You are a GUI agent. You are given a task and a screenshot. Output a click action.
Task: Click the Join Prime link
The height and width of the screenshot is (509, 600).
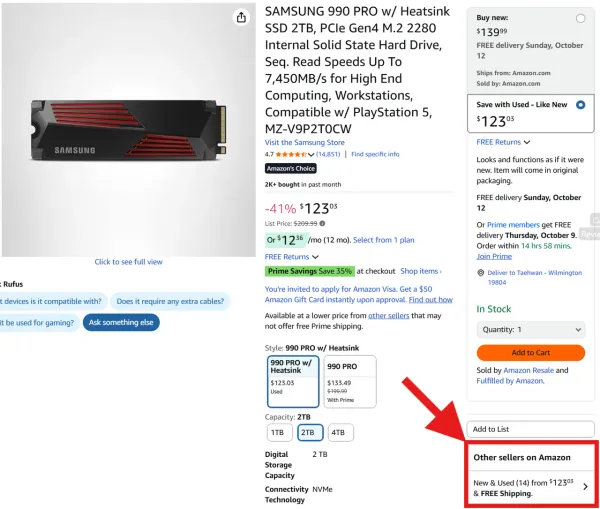coord(494,256)
